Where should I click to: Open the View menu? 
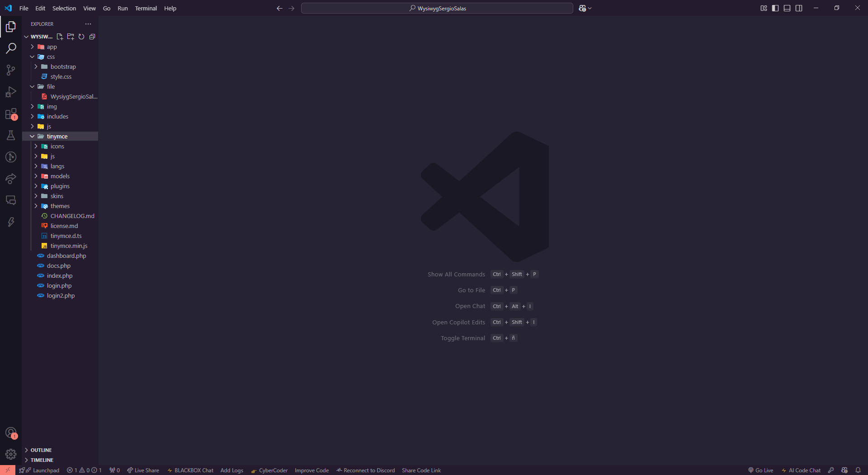pos(90,8)
